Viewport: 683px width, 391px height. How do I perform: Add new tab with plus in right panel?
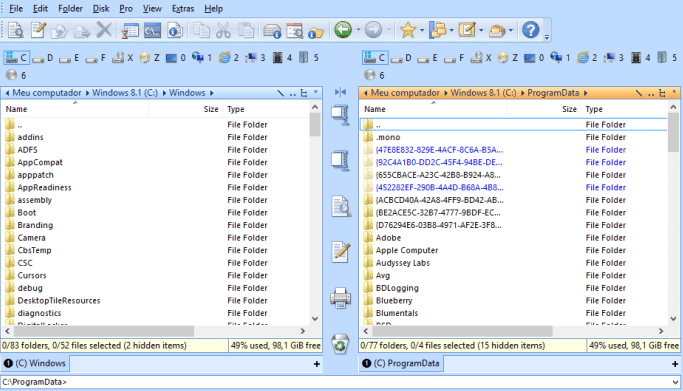(x=675, y=364)
